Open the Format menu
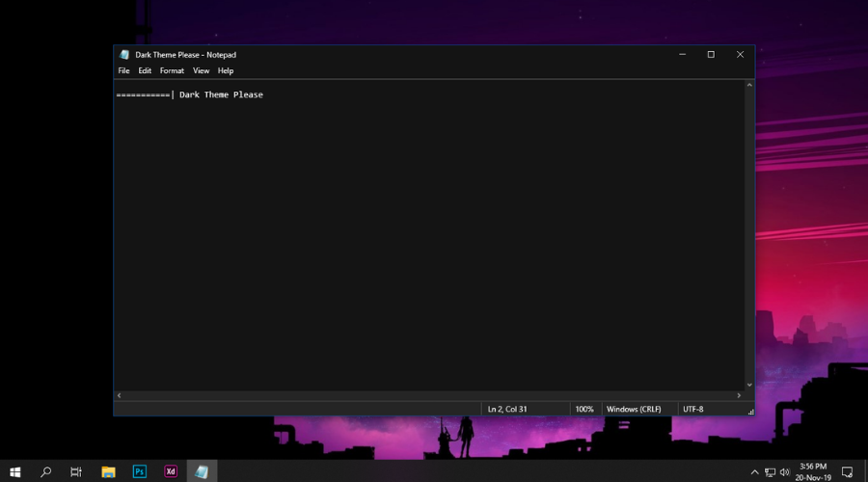The height and width of the screenshot is (482, 868). [172, 70]
